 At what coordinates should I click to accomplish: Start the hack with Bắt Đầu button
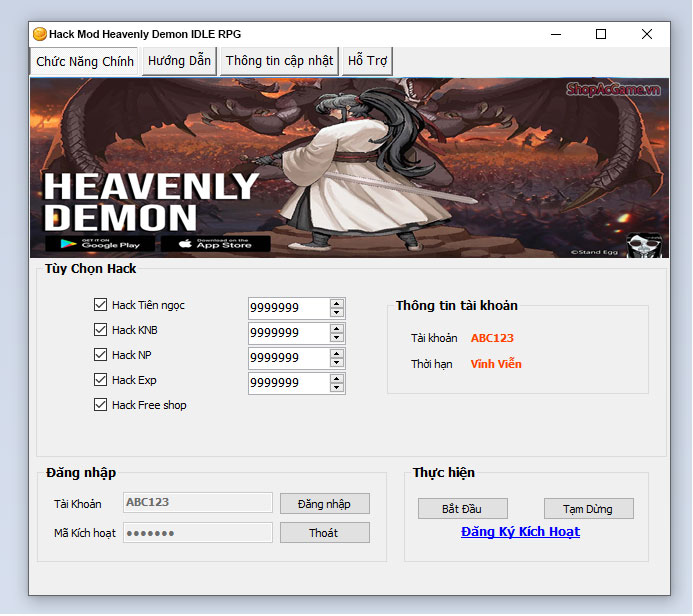(x=462, y=509)
